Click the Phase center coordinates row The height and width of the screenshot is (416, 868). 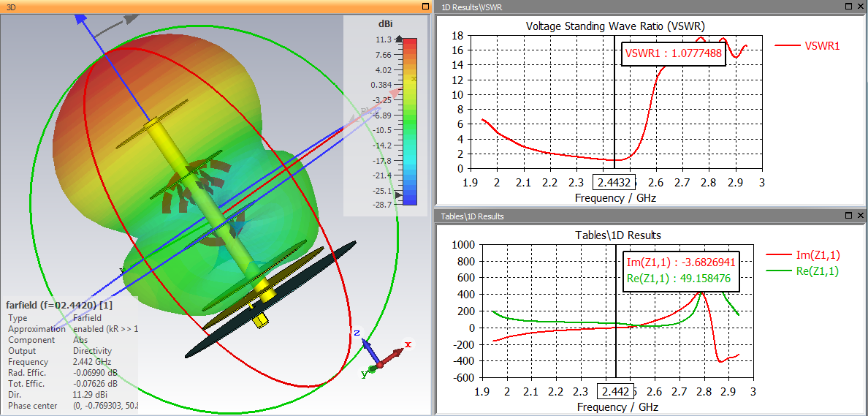(72, 406)
